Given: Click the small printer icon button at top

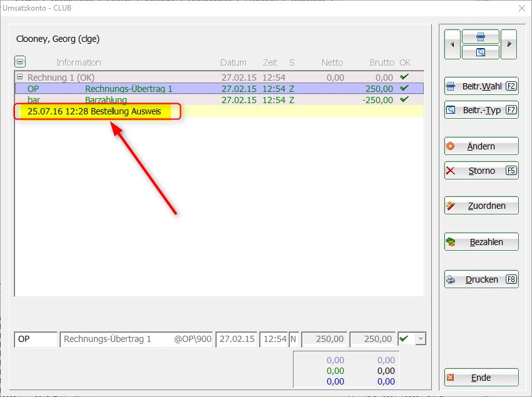Looking at the screenshot, I should point(480,37).
